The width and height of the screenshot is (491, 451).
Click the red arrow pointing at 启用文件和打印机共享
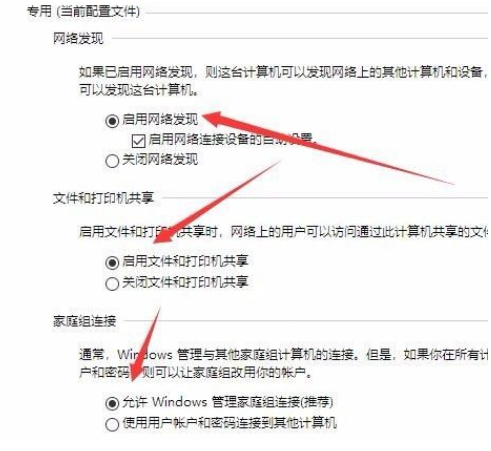tap(217, 203)
